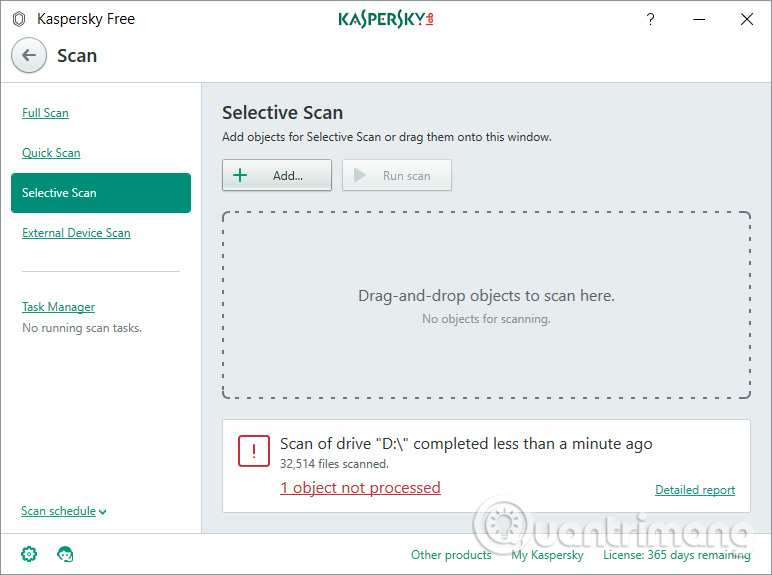
Task: Open External Device Scan
Action: [x=76, y=233]
